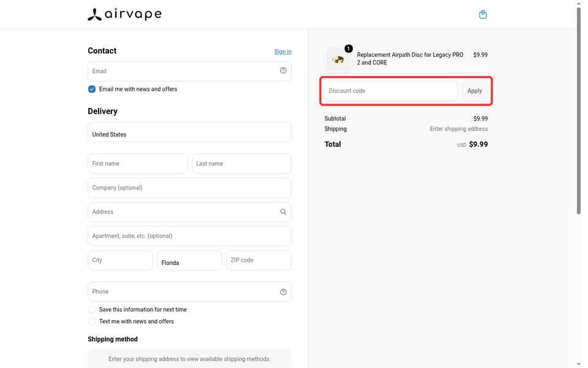Click the Total $9.99 amount
Viewport: 588px width, 368px height.
[x=478, y=144]
